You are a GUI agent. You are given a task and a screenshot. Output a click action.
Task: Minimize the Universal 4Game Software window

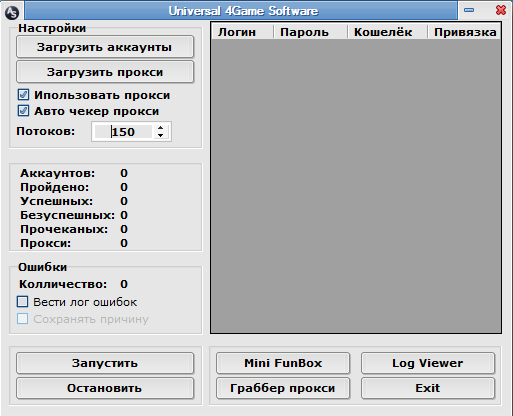click(469, 10)
